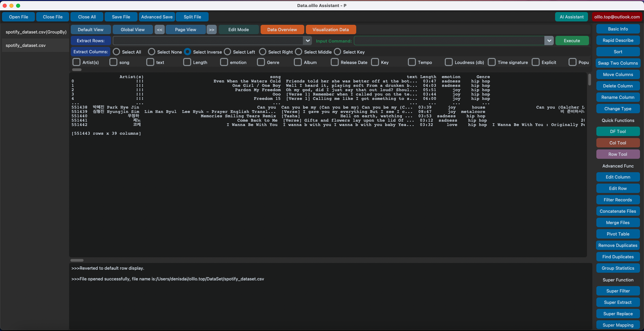Click Remove Duplicates
The height and width of the screenshot is (331, 644).
click(618, 245)
